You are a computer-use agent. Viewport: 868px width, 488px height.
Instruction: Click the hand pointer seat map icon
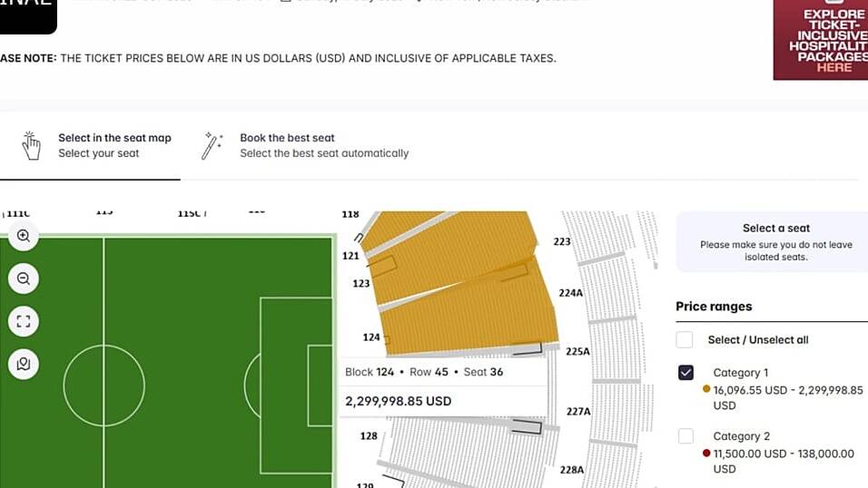(x=32, y=145)
